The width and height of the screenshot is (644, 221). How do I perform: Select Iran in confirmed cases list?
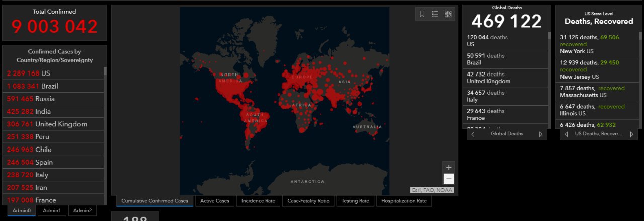point(53,187)
